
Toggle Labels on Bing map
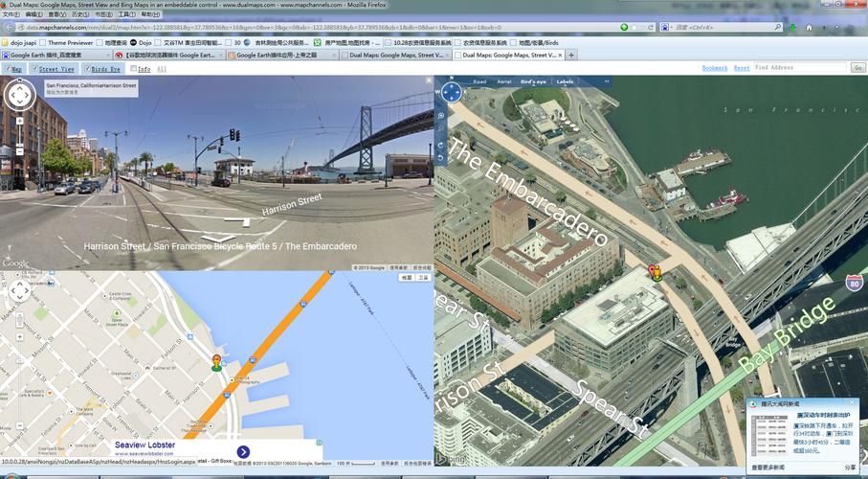[x=565, y=81]
